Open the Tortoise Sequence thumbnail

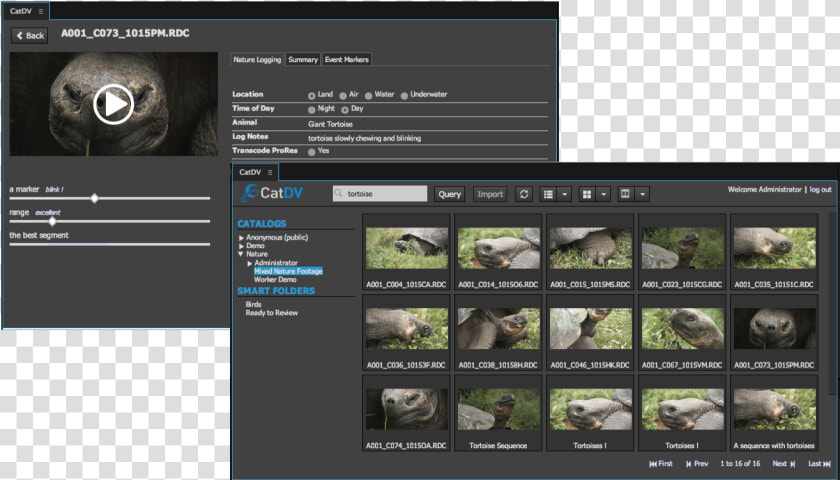(x=499, y=413)
